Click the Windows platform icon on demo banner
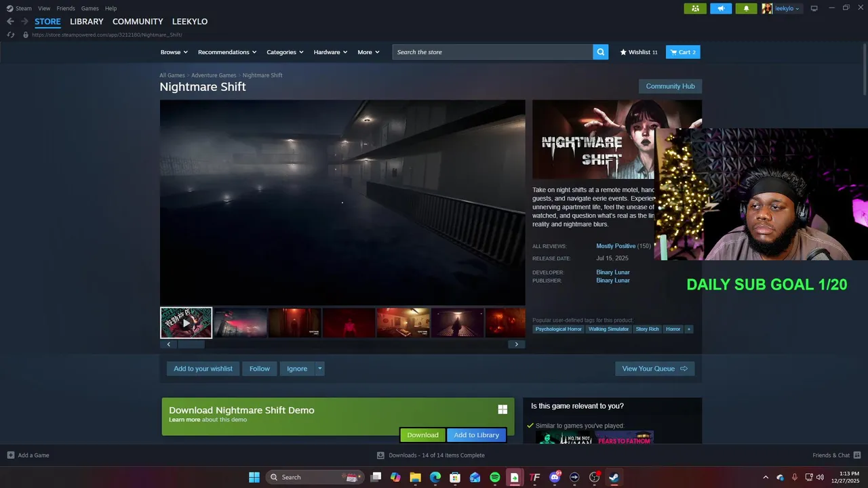868x488 pixels. tap(502, 409)
